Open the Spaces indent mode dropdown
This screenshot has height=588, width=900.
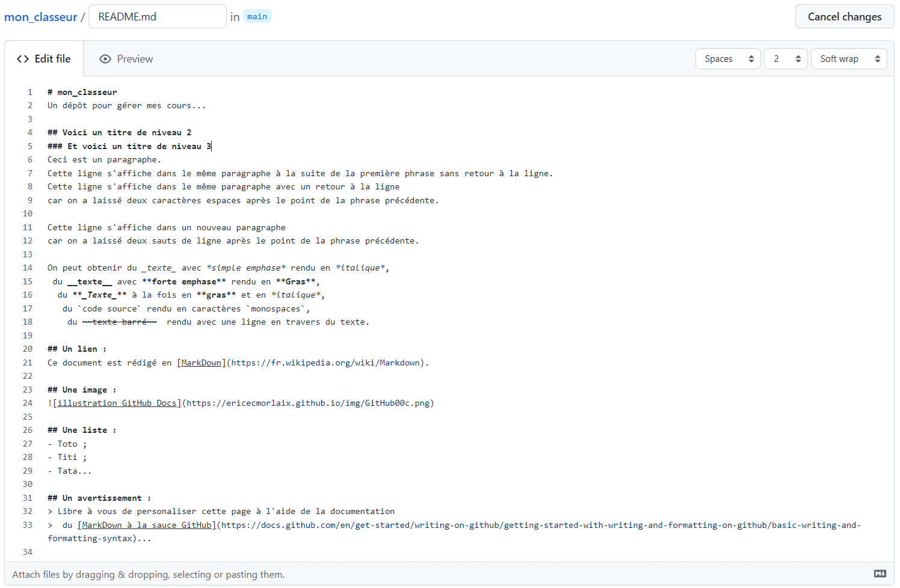[729, 58]
